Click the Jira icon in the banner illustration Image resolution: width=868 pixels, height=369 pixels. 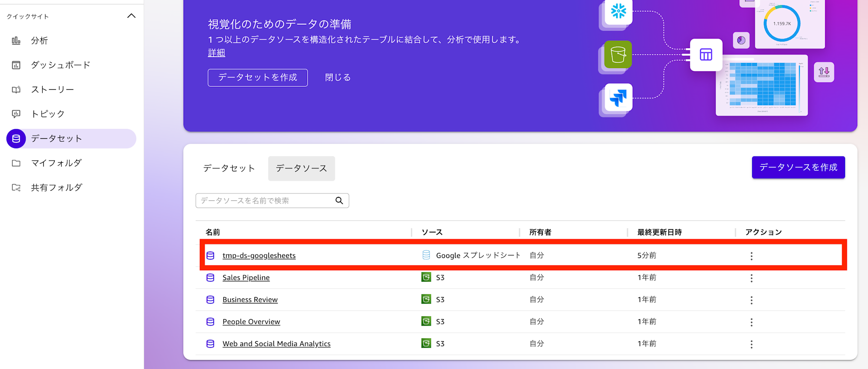(x=618, y=98)
